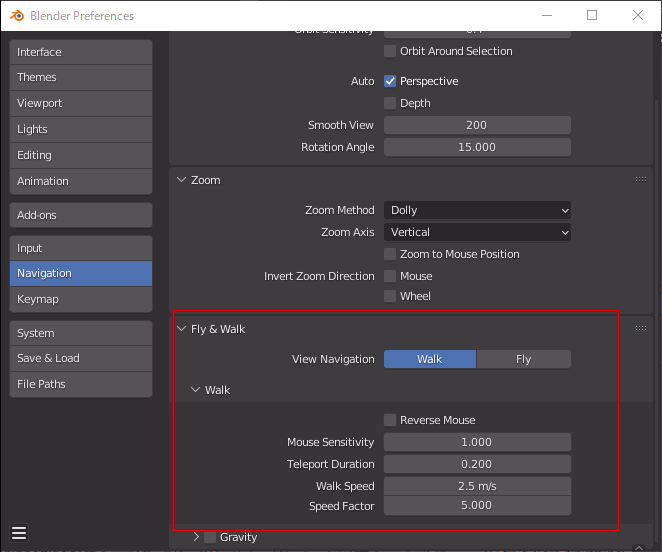This screenshot has width=662, height=552.
Task: Open the System preferences tab
Action: point(81,333)
